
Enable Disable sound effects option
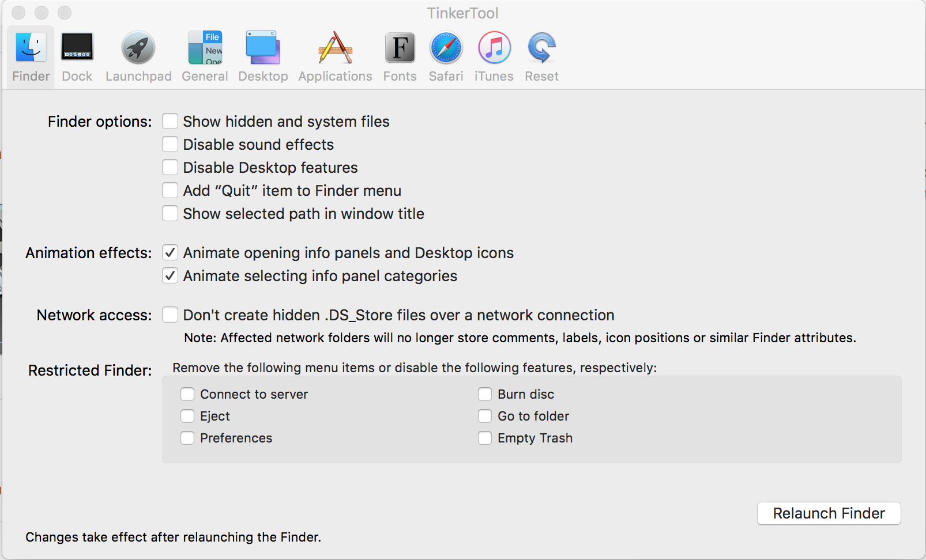click(170, 144)
